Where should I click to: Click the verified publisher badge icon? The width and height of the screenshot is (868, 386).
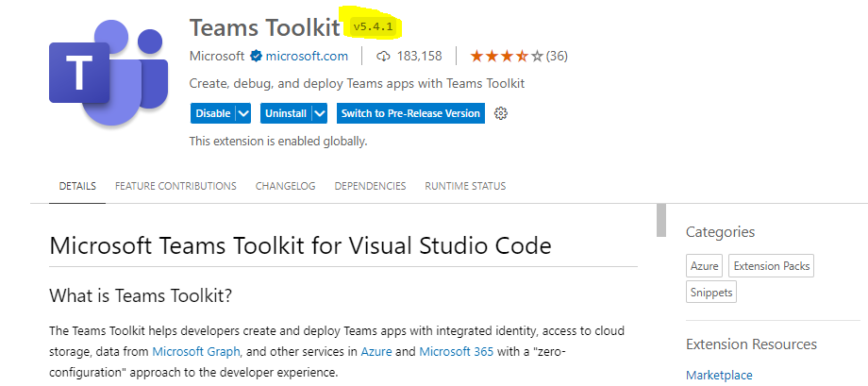click(255, 56)
